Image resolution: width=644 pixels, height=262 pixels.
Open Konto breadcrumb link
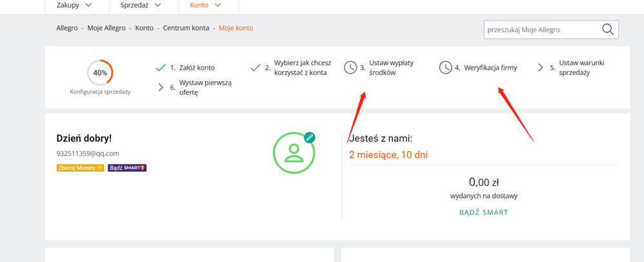tap(144, 28)
